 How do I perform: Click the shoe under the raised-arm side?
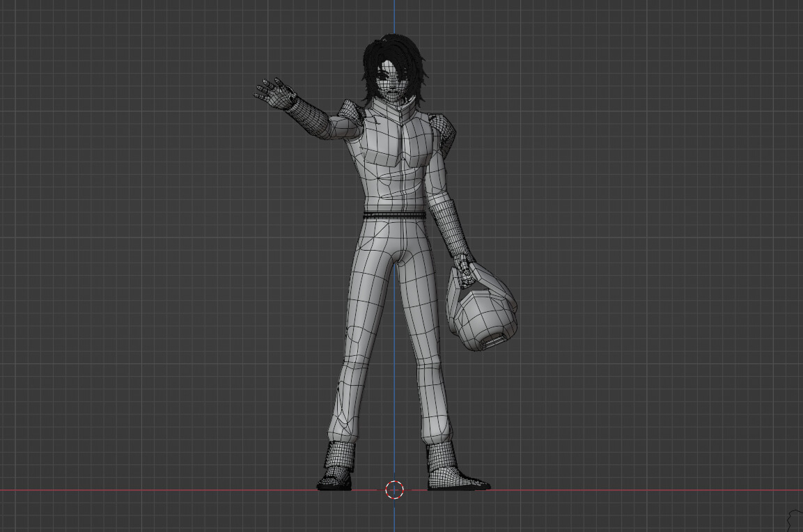(x=335, y=482)
